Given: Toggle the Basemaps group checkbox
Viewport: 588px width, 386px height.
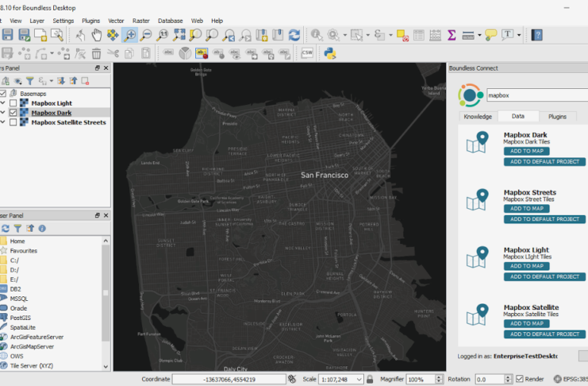Looking at the screenshot, I should click(2, 93).
